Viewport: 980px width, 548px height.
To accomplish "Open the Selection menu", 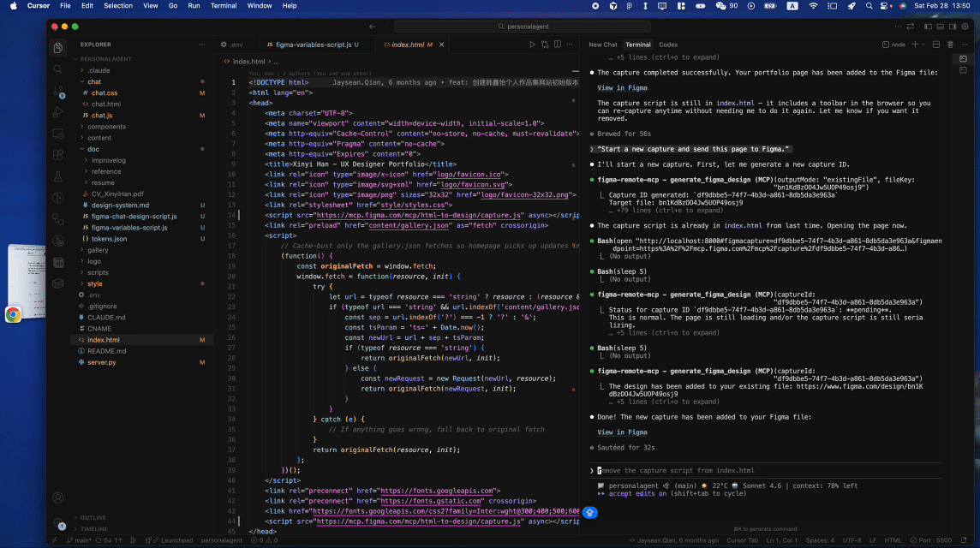I will (118, 6).
